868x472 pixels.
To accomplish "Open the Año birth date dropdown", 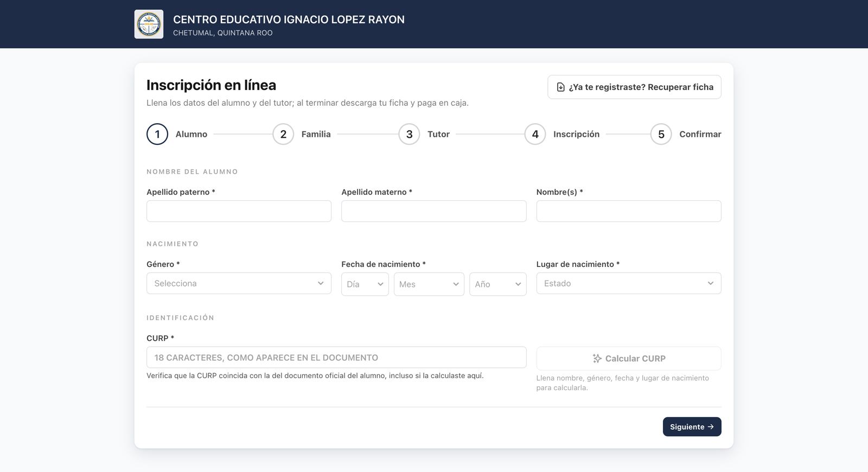I will [x=497, y=284].
